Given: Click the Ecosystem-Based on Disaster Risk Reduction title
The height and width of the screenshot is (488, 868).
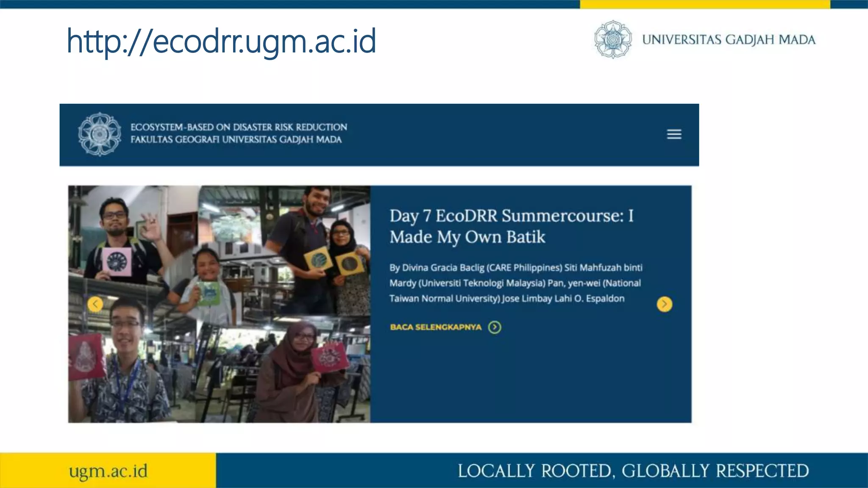Looking at the screenshot, I should [x=239, y=127].
